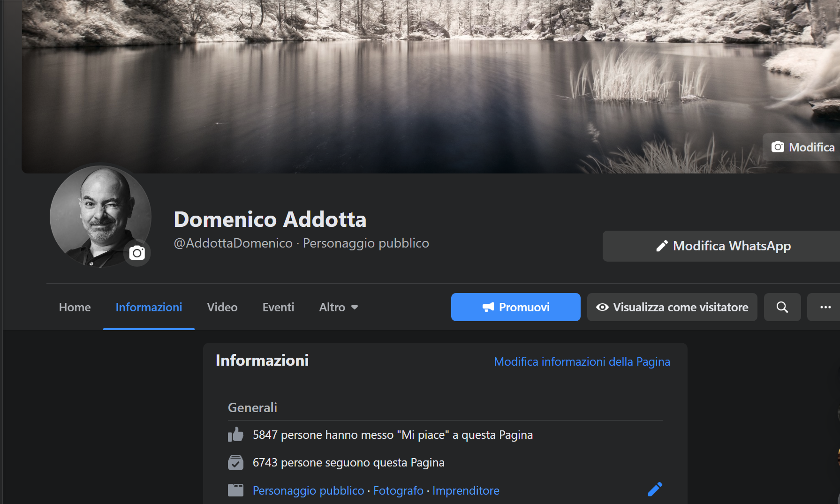The image size is (840, 504).
Task: Click the Fotografo category link
Action: click(398, 490)
